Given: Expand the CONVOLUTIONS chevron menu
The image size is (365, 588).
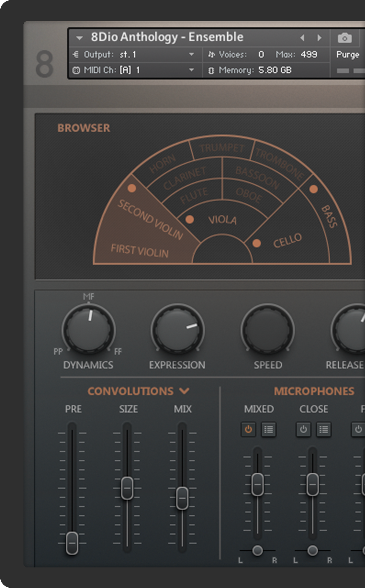Looking at the screenshot, I should point(184,391).
